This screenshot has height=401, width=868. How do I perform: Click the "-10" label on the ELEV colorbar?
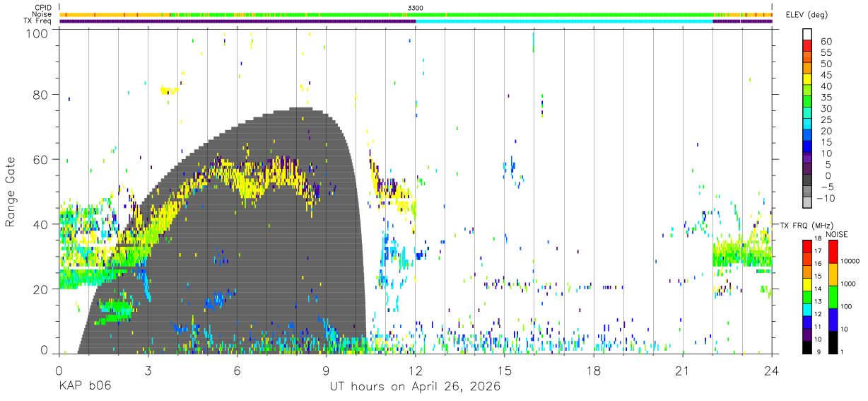pyautogui.click(x=828, y=198)
